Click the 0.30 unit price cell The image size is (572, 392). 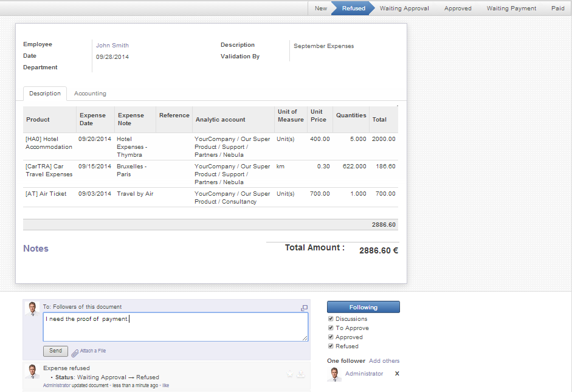[x=323, y=167]
